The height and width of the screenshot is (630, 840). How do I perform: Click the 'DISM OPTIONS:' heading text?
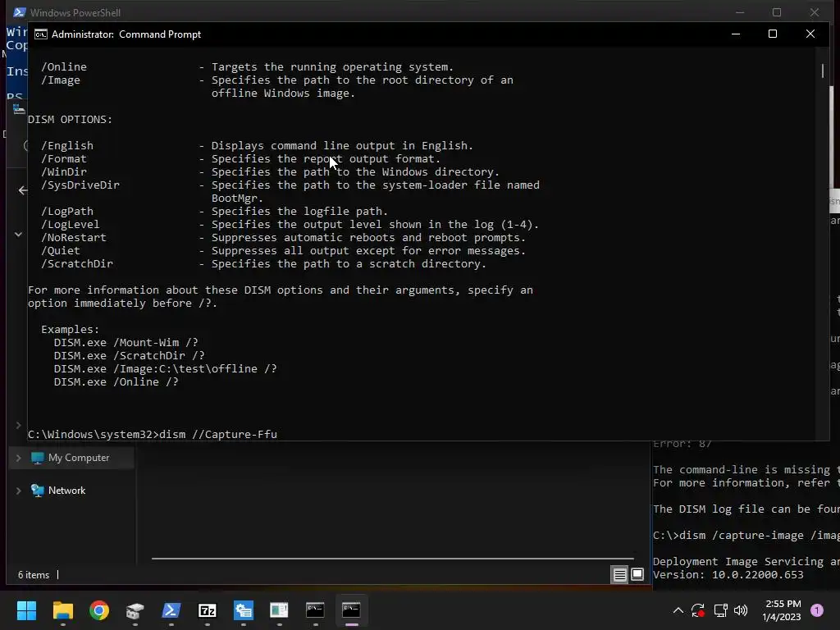(x=71, y=120)
